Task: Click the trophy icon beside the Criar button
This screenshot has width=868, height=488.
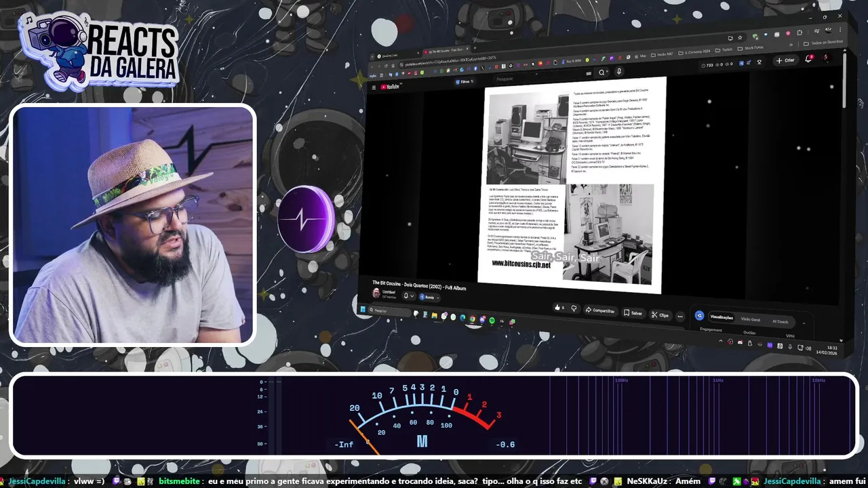Action: pos(759,62)
